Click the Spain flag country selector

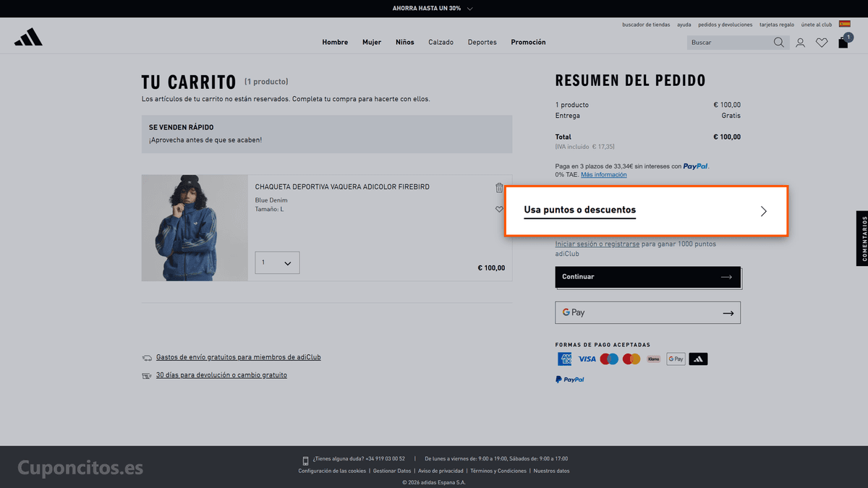pyautogui.click(x=844, y=24)
